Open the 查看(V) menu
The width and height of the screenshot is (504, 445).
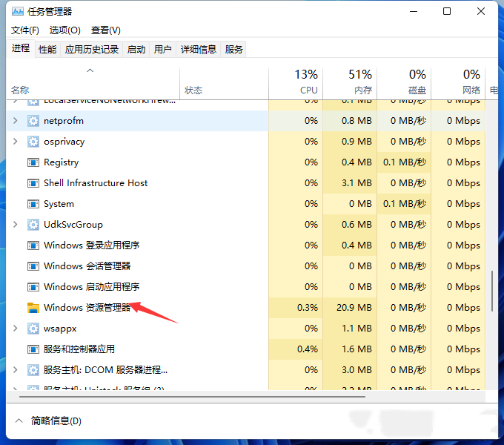pyautogui.click(x=106, y=30)
